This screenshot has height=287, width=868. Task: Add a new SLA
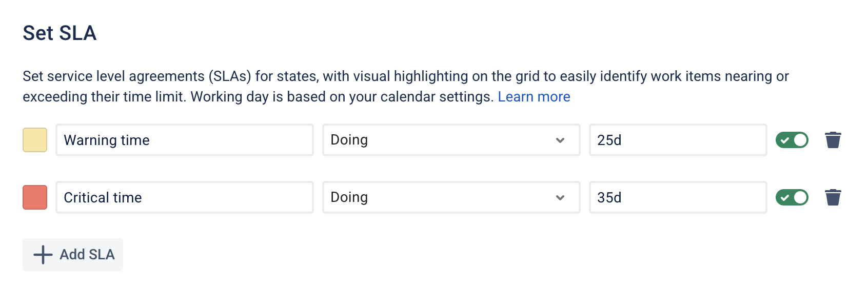(73, 255)
